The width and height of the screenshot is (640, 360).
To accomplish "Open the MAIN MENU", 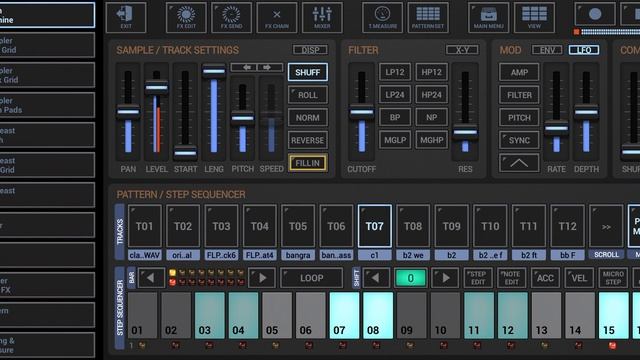I will point(489,18).
